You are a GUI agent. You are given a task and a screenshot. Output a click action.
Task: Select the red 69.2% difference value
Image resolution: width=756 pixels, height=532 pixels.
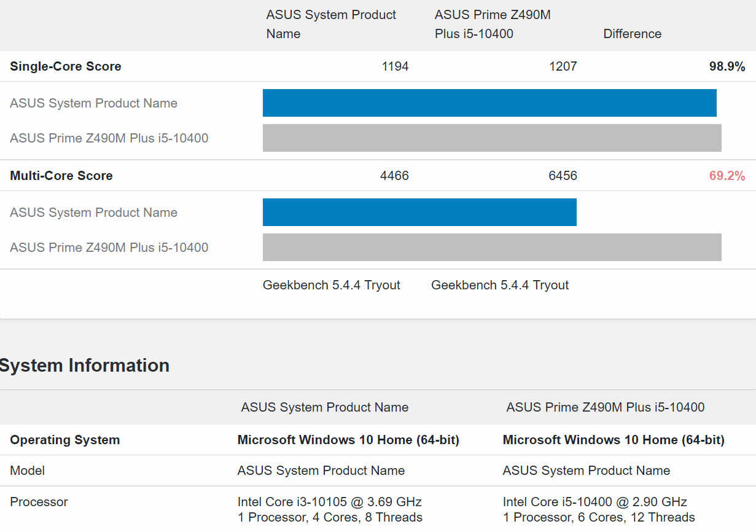(x=727, y=176)
